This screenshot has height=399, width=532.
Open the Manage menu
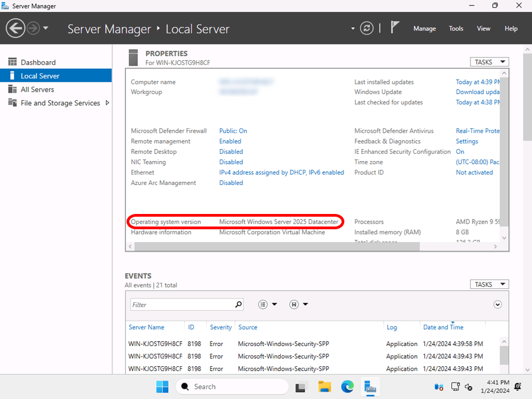pos(425,28)
